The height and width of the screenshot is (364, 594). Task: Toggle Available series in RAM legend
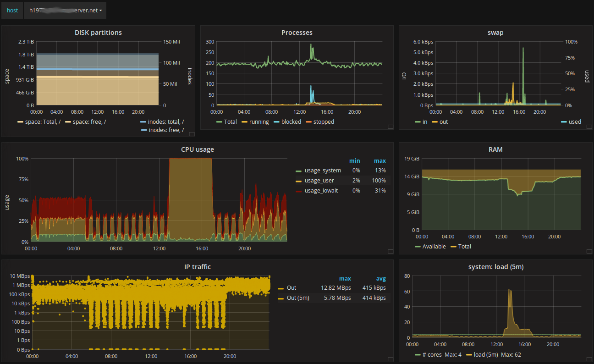(x=434, y=247)
